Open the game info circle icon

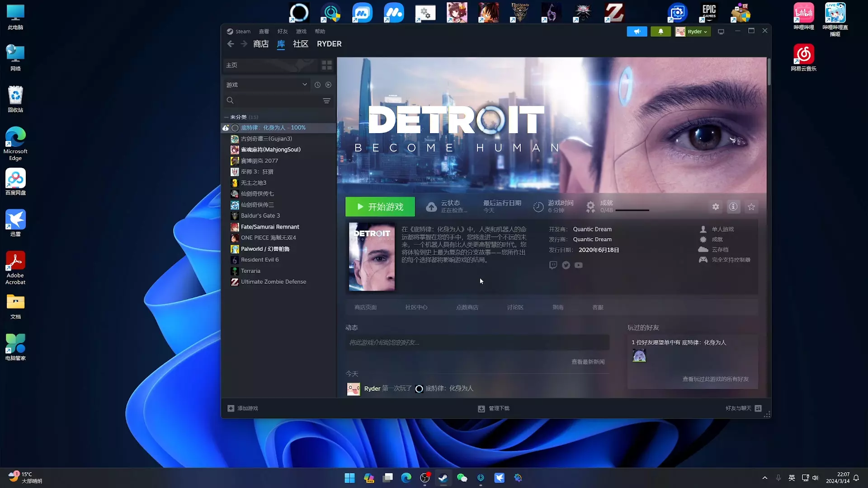[733, 206]
